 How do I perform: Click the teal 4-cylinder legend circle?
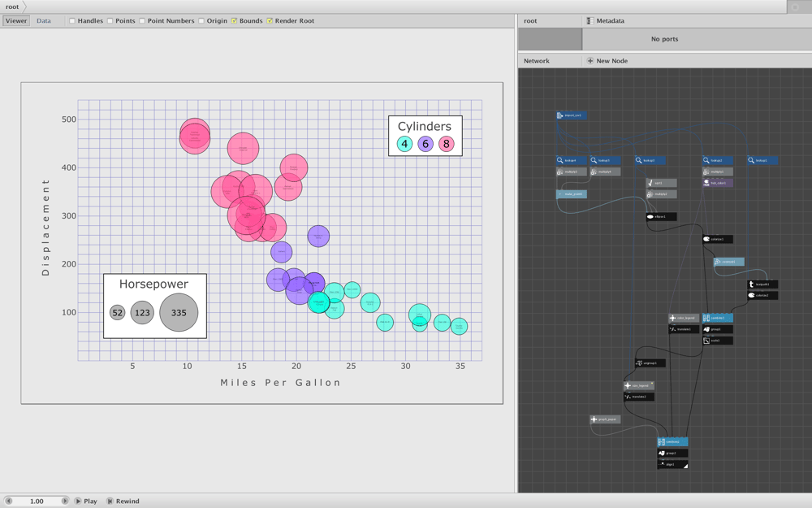pyautogui.click(x=404, y=144)
